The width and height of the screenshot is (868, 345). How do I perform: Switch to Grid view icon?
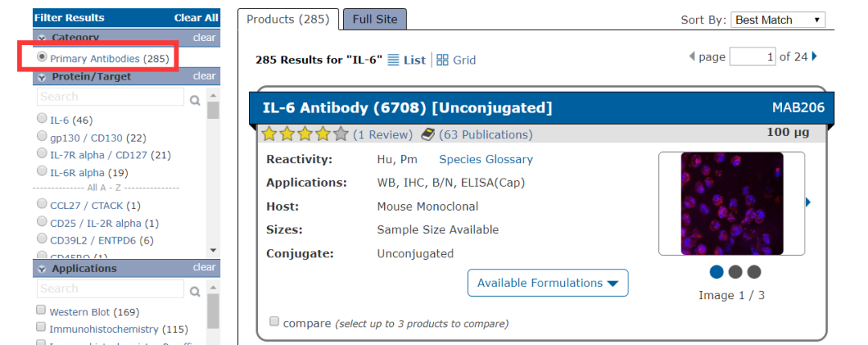pyautogui.click(x=442, y=60)
